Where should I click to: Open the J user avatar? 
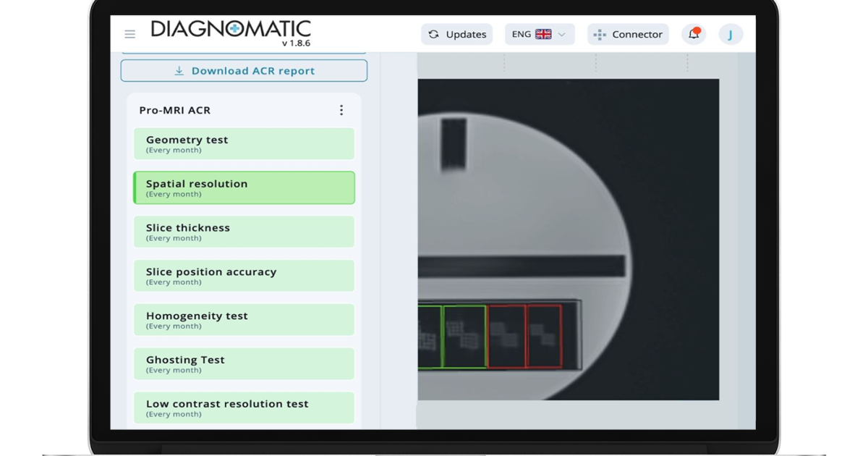(x=731, y=34)
